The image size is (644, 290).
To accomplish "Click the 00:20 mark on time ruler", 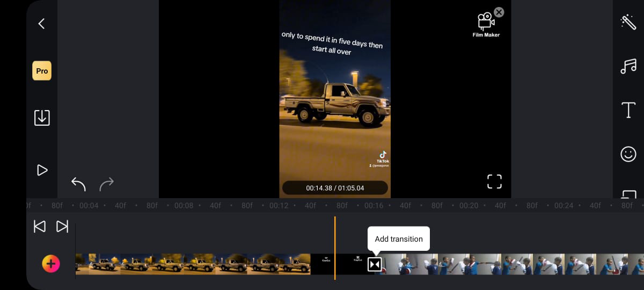I will tap(469, 205).
